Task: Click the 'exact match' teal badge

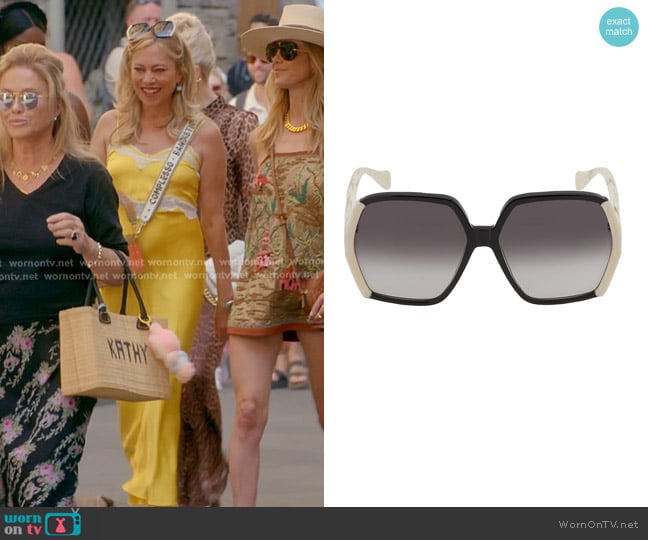Action: (619, 26)
